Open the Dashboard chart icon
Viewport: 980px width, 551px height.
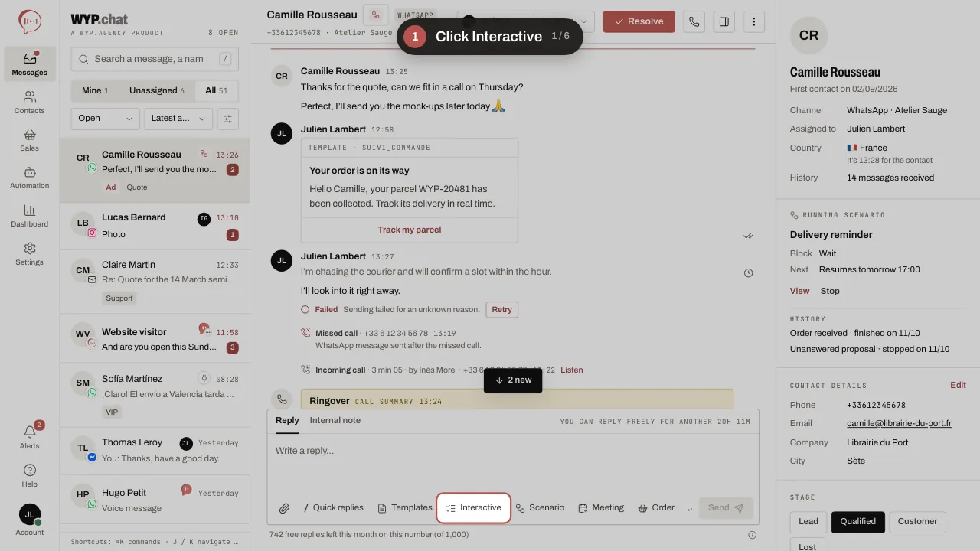30,216
